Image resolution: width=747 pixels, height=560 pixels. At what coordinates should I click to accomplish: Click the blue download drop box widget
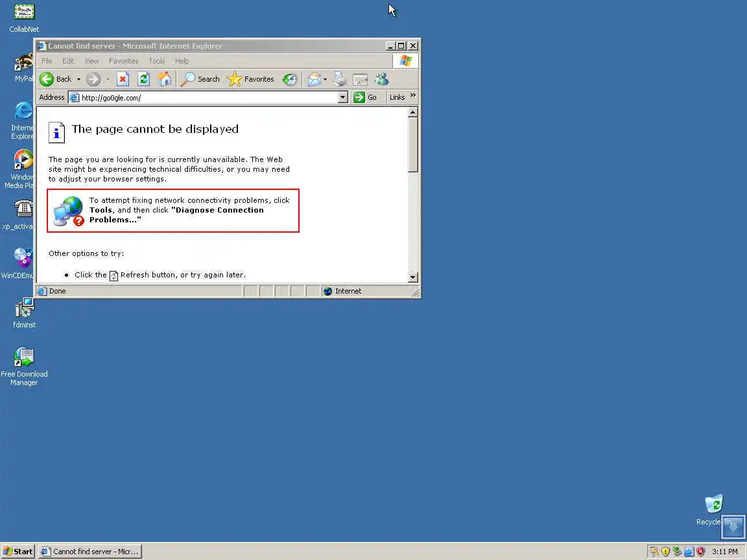(x=733, y=527)
